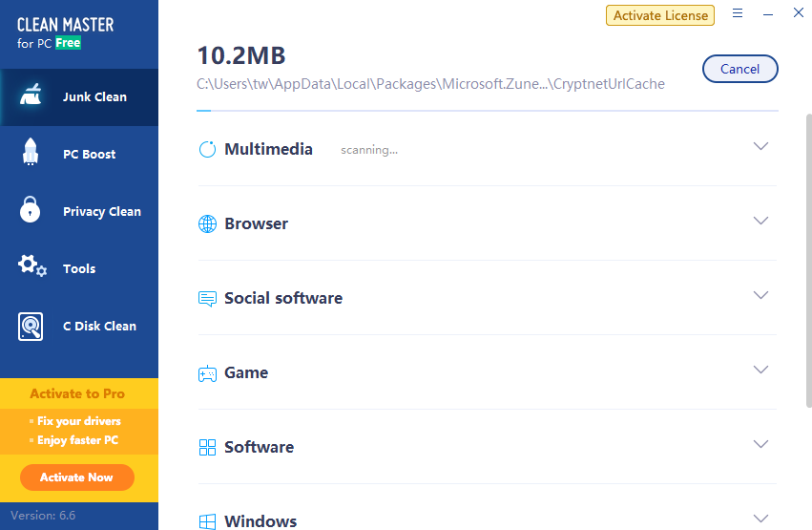
Task: Click the scanning... status text
Action: click(x=369, y=150)
